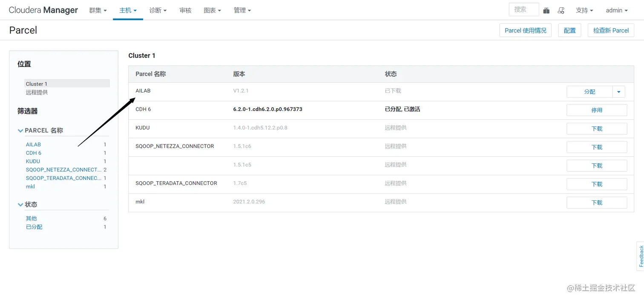This screenshot has height=301, width=644.
Task: Select KUDU version 1.4.0-1.cdh5.12.2.p0.8
Action: click(x=260, y=127)
